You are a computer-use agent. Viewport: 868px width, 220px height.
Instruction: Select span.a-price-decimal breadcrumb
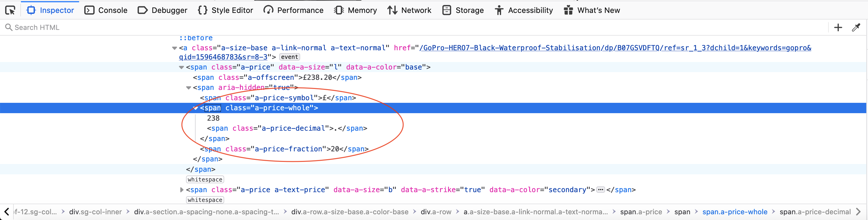tap(815, 212)
